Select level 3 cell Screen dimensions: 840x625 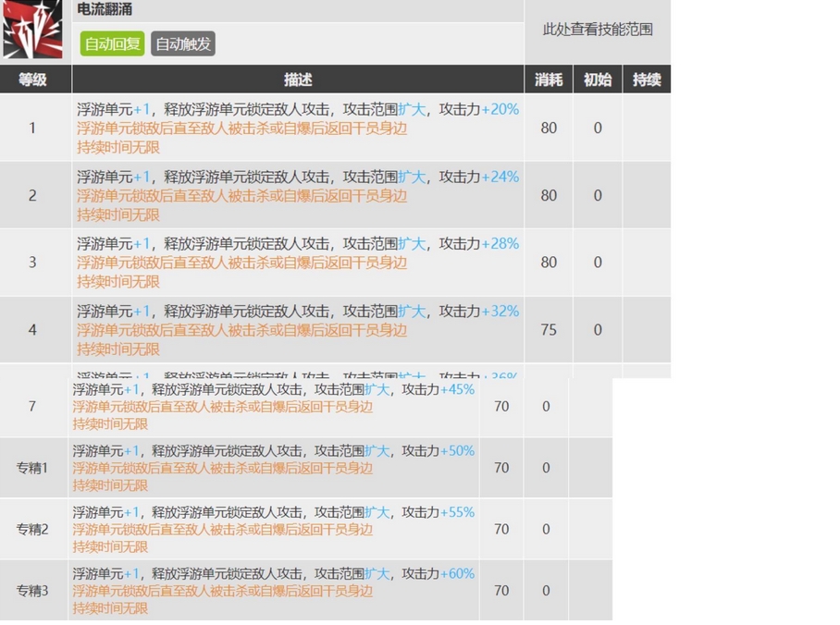tap(32, 263)
